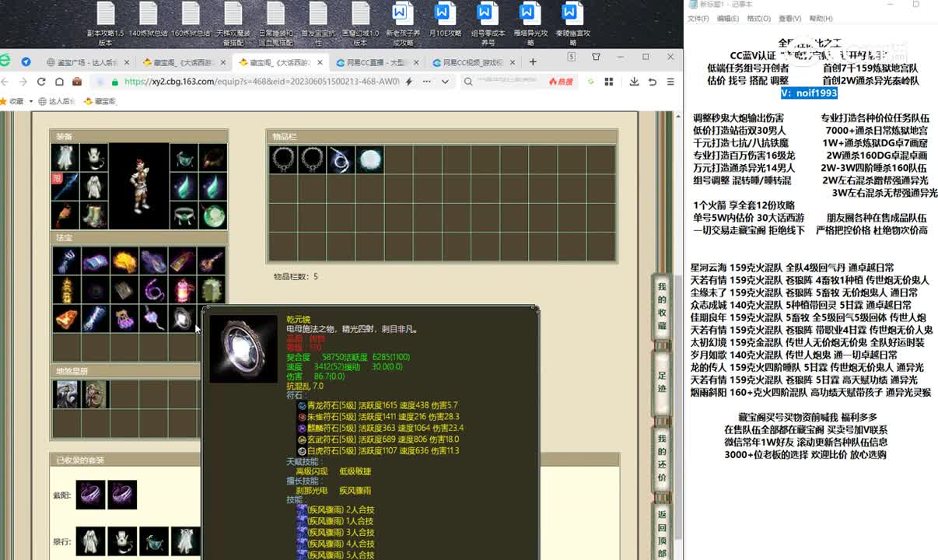This screenshot has width=938, height=560.
Task: Click the browser refresh icon
Action: (x=40, y=82)
